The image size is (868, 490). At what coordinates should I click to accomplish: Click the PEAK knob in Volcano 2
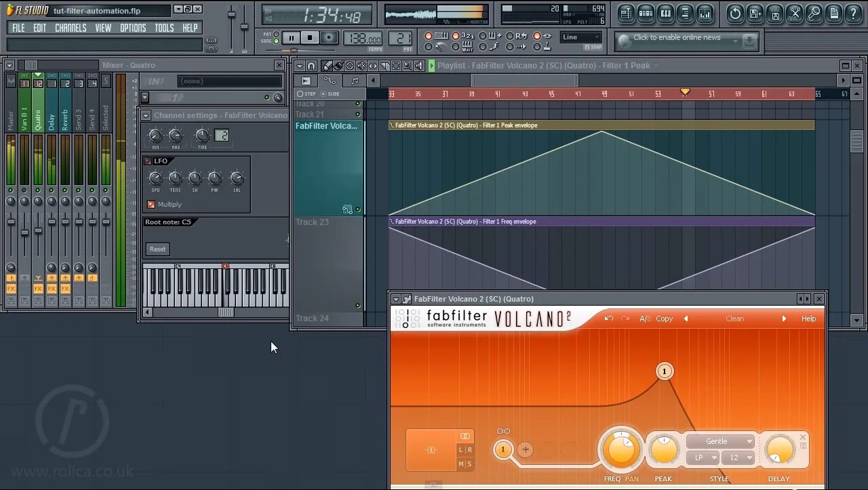(x=664, y=450)
